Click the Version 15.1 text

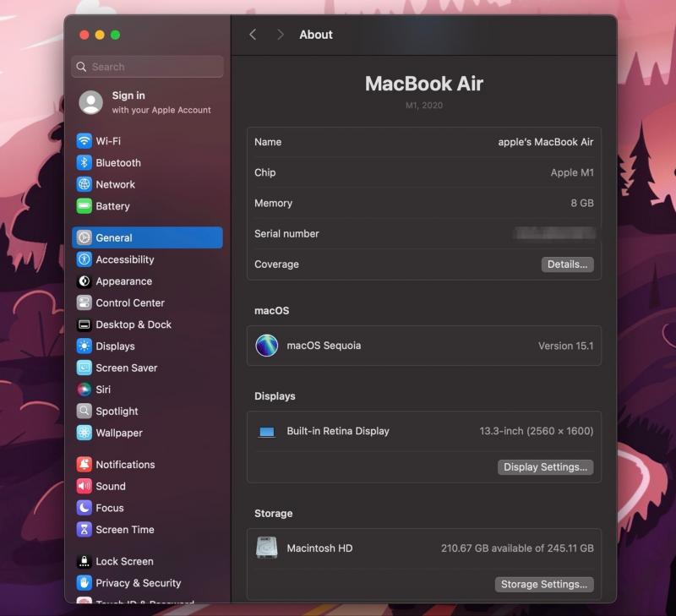tap(565, 346)
